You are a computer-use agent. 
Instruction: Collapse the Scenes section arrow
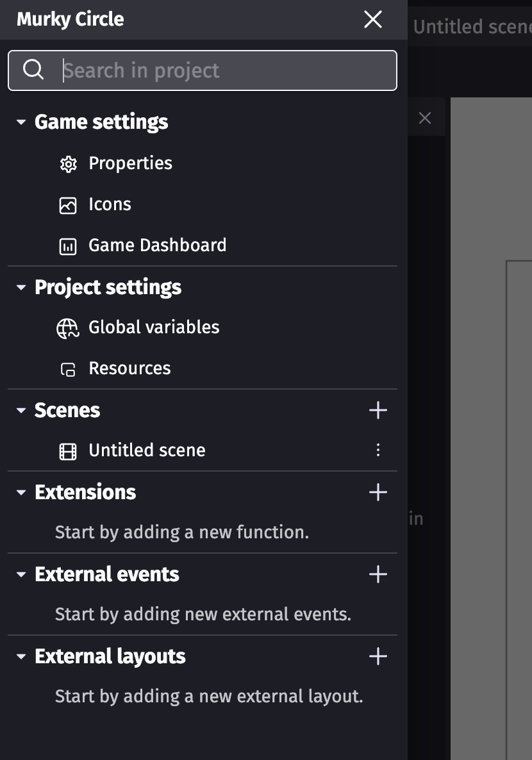[x=21, y=411]
